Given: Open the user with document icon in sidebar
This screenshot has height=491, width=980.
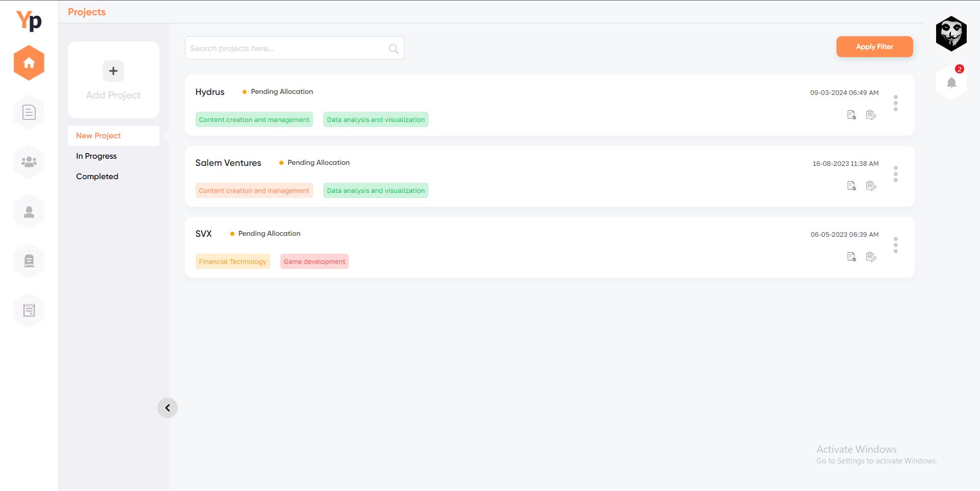Looking at the screenshot, I should coord(29,261).
